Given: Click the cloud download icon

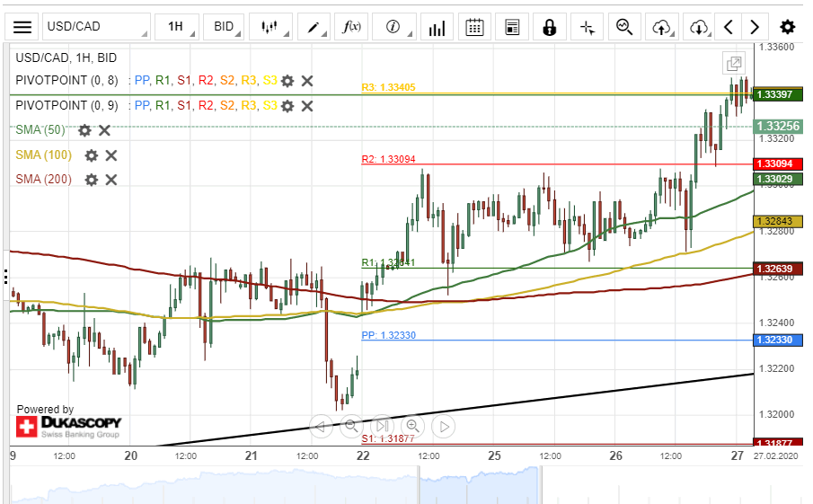Looking at the screenshot, I should tap(700, 27).
